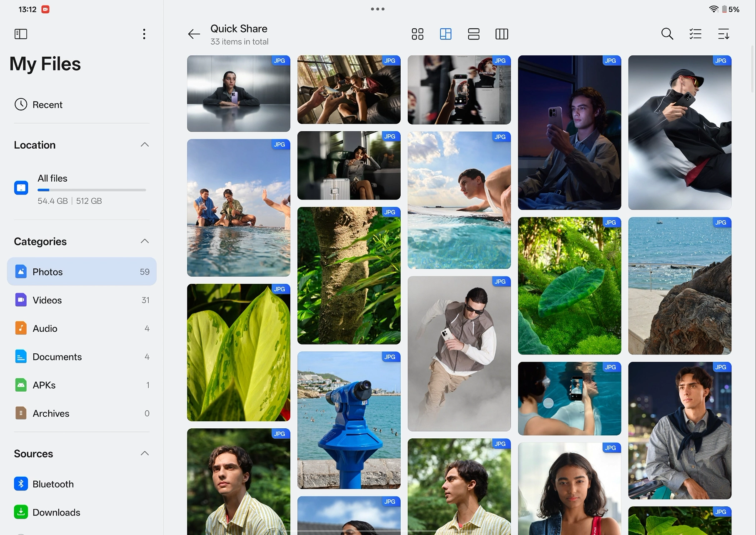Collapse the Location section
Viewport: 756px width, 535px height.
(145, 145)
